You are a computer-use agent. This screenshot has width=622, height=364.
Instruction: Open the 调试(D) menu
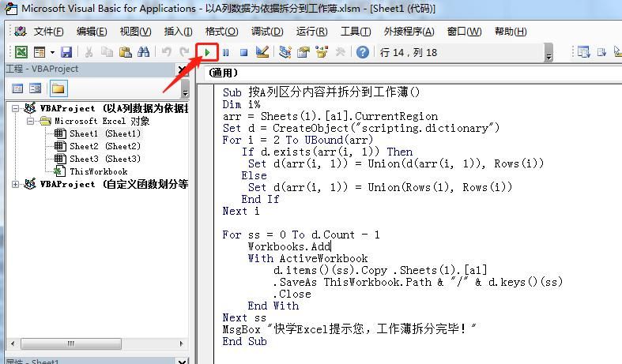click(267, 32)
